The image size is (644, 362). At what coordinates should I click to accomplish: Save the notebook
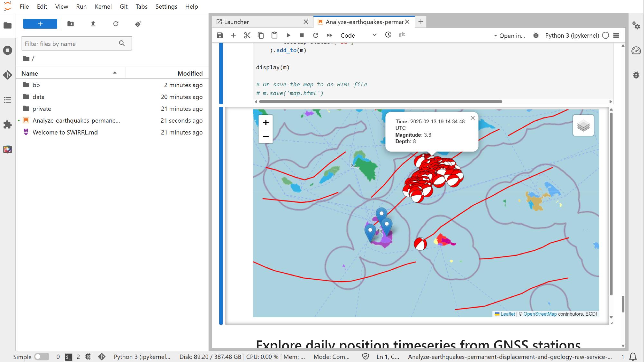click(x=220, y=35)
